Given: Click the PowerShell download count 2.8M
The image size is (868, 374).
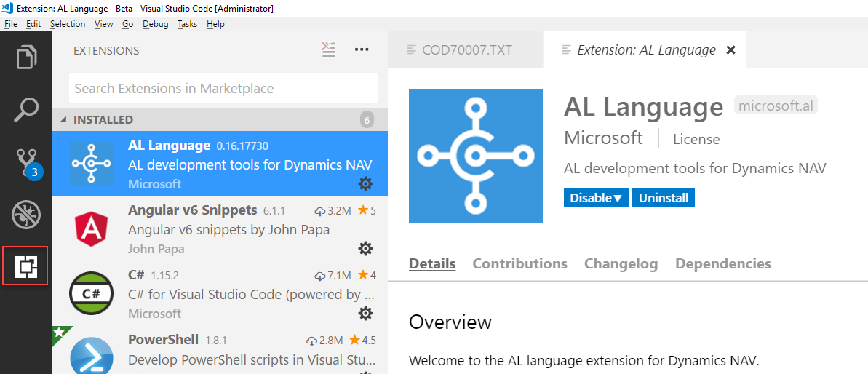Looking at the screenshot, I should (x=324, y=340).
